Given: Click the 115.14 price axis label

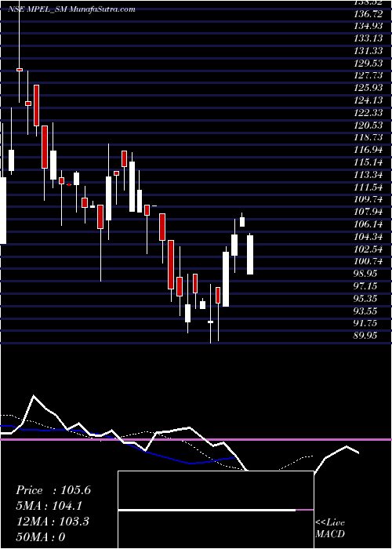Looking at the screenshot, I should click(368, 162).
